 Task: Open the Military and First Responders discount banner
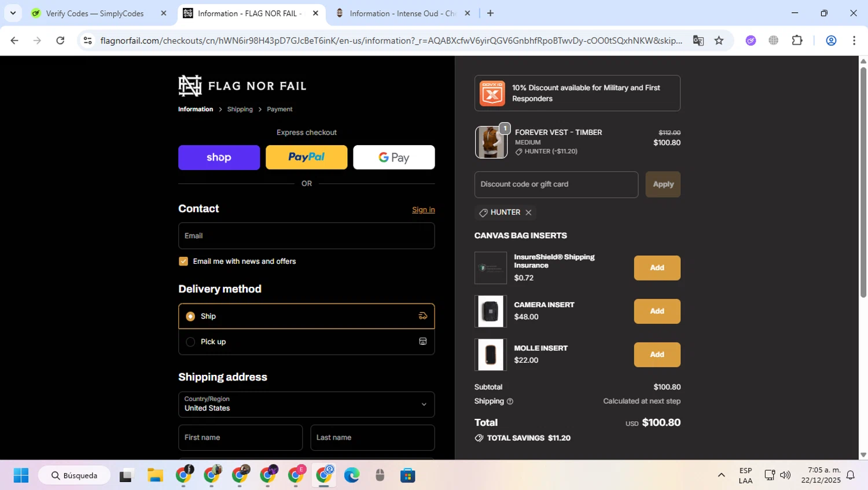[x=577, y=93]
